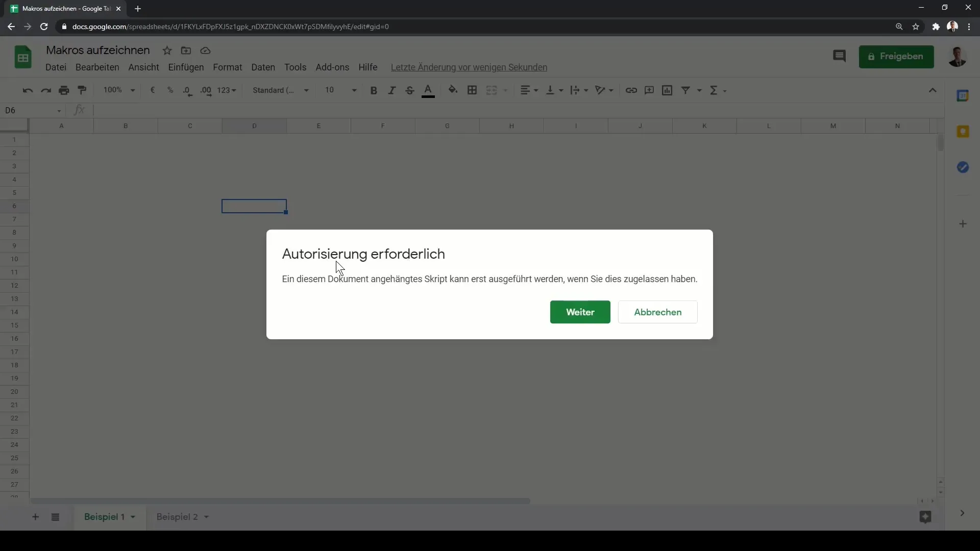Expand the Beispiel 2 sheet tab

coord(207,517)
